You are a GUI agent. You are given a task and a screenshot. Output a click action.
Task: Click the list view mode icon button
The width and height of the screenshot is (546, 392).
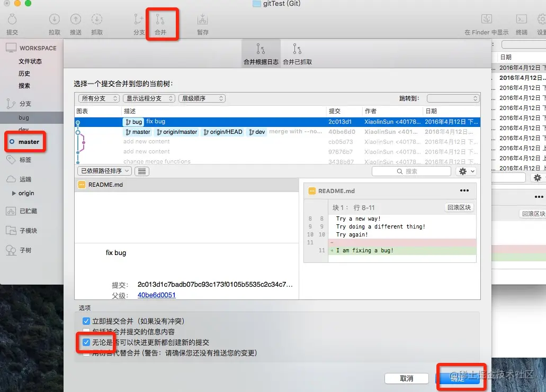[142, 171]
